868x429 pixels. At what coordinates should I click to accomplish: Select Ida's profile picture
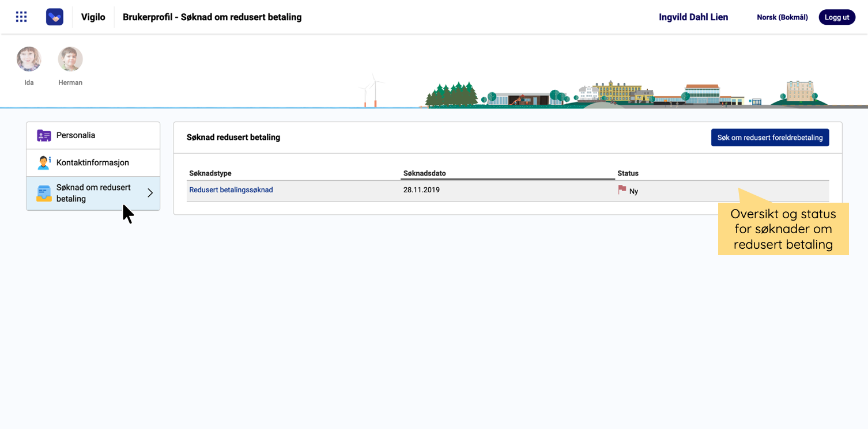click(x=29, y=59)
